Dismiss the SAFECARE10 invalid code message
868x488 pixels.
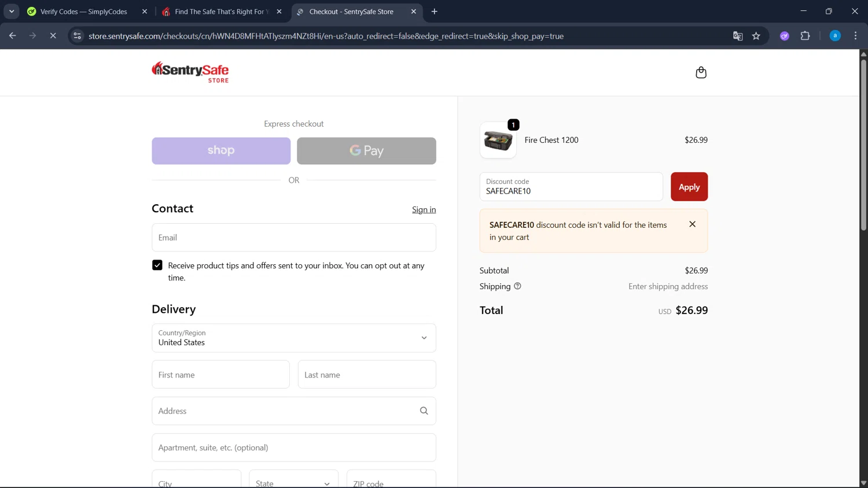(692, 224)
